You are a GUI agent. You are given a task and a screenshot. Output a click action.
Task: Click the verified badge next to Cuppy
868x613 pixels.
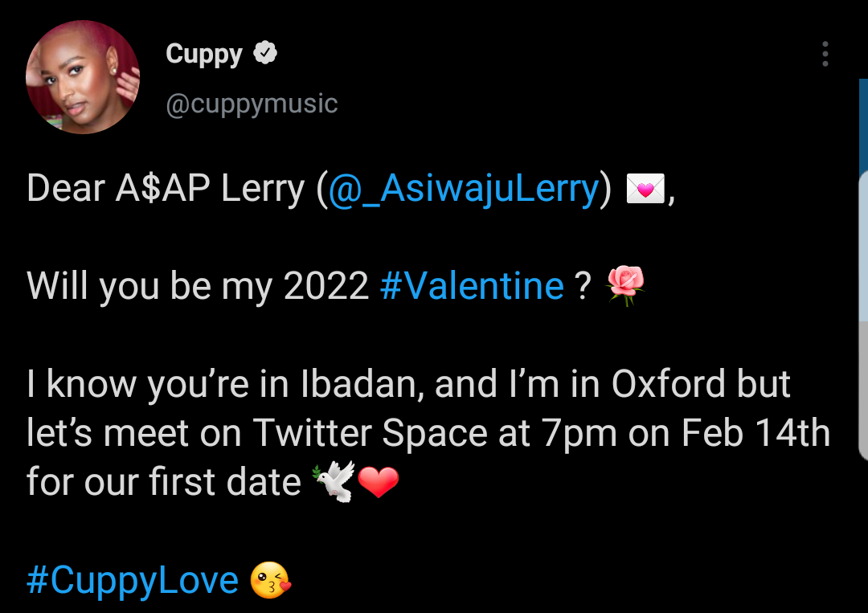pos(265,54)
